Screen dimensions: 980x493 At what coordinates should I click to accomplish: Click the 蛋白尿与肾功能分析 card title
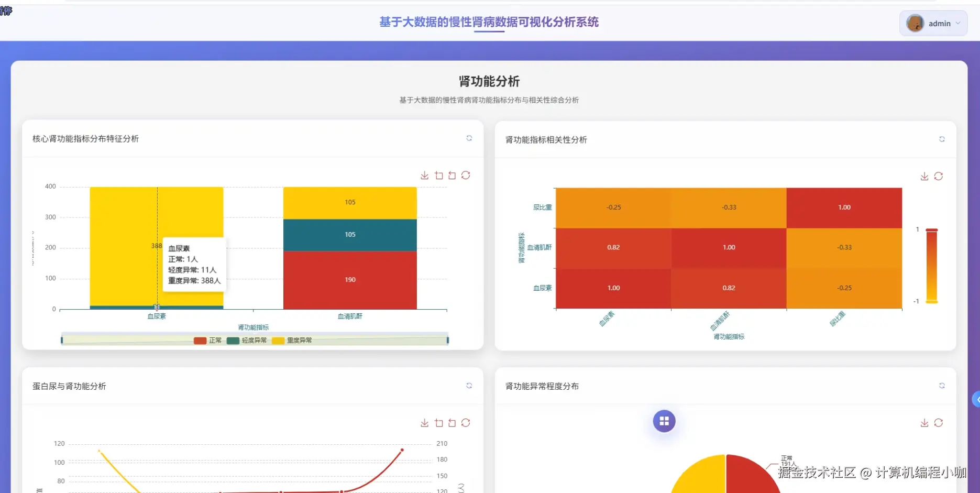click(69, 386)
